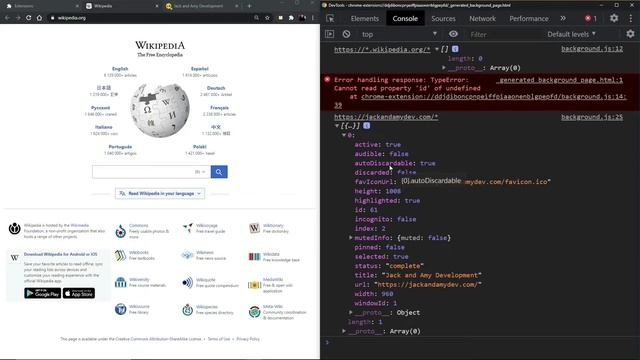Open a new browser tab with plus icon
This screenshot has height=360, width=640.
coord(249,6)
